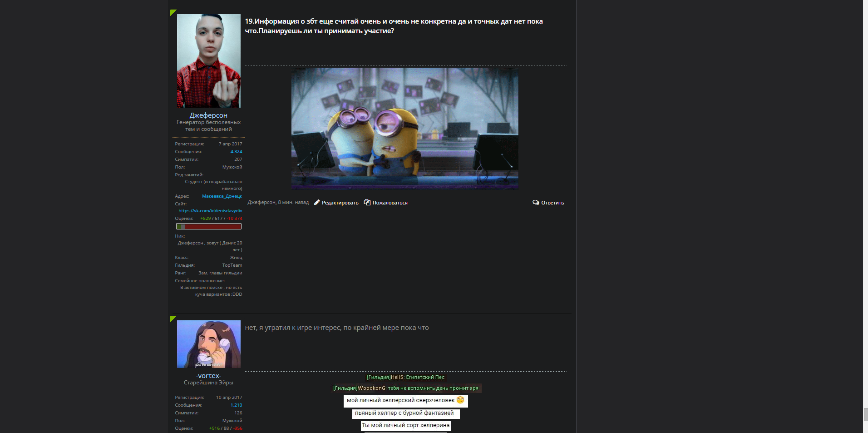Click the Редактировать link
The width and height of the screenshot is (868, 433).
point(340,203)
